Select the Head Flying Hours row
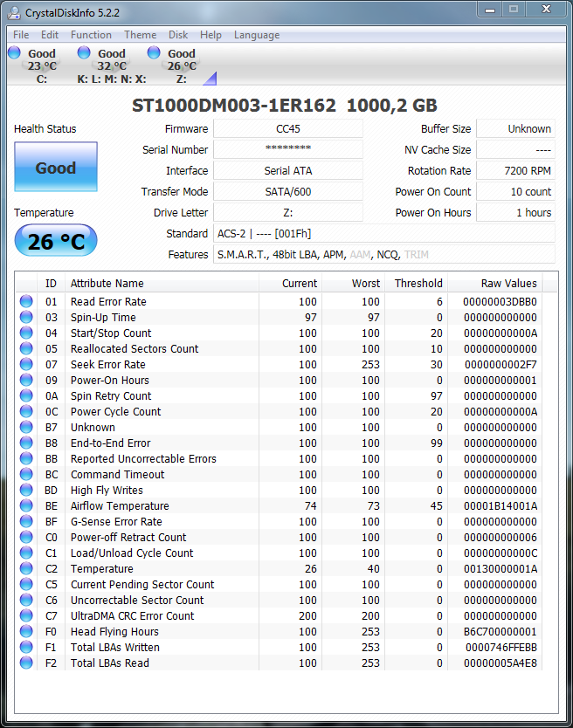 point(279,631)
